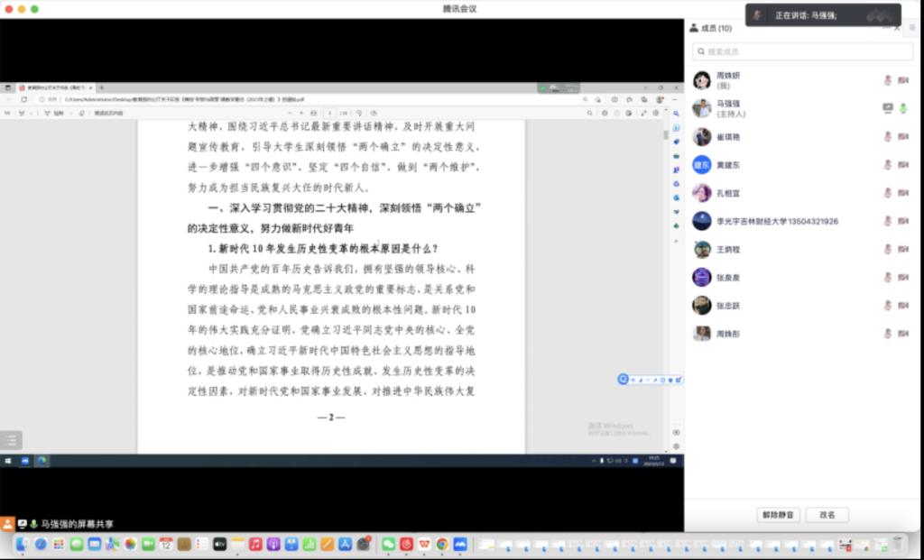
Task: Toggle camera icon for 崔琪艳
Action: pyautogui.click(x=903, y=137)
